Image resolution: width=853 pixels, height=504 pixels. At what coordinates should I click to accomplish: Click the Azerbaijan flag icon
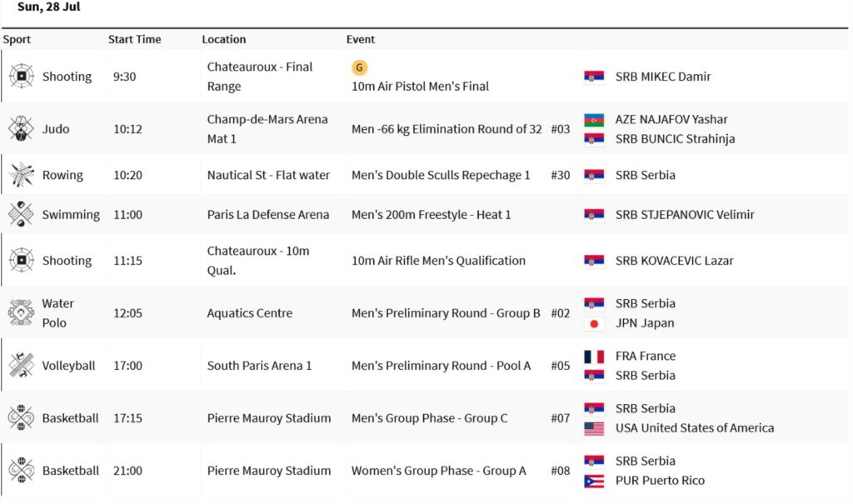point(594,119)
